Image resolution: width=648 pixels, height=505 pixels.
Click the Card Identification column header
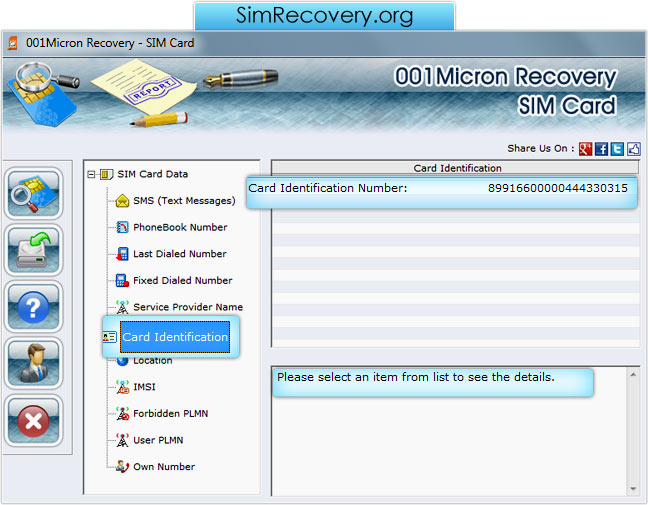(455, 168)
